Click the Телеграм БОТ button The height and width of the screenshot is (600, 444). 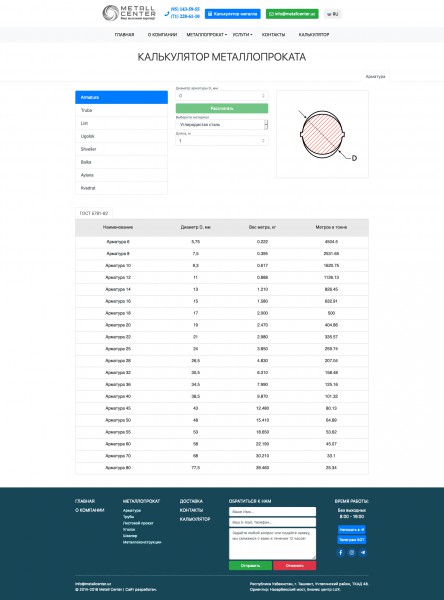(352, 540)
